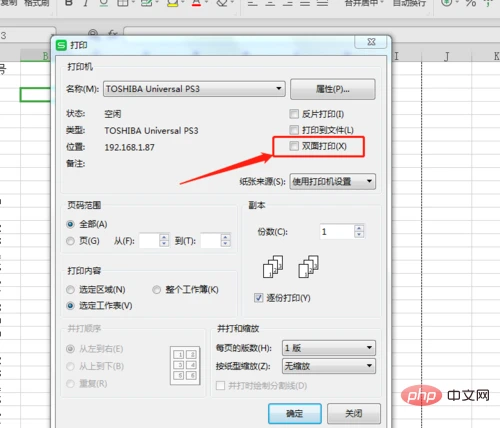This screenshot has height=428, width=500.
Task: Decrease the 从(F) page value with down arrow
Action: (164, 244)
